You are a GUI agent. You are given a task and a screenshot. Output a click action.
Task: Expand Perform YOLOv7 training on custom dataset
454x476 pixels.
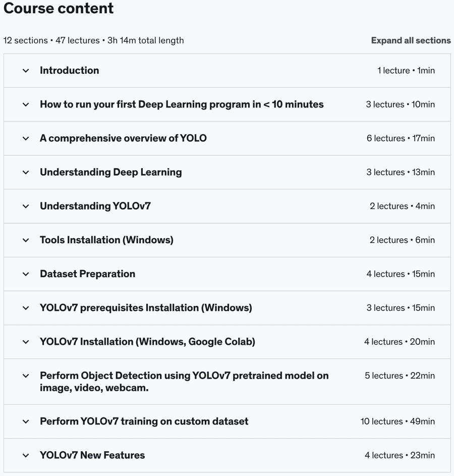click(144, 421)
